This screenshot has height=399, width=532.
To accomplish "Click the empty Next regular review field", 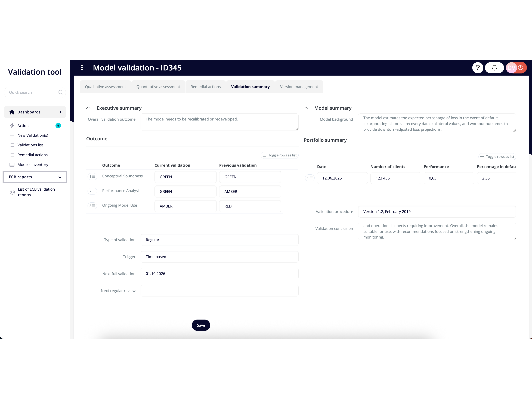I will pyautogui.click(x=219, y=291).
